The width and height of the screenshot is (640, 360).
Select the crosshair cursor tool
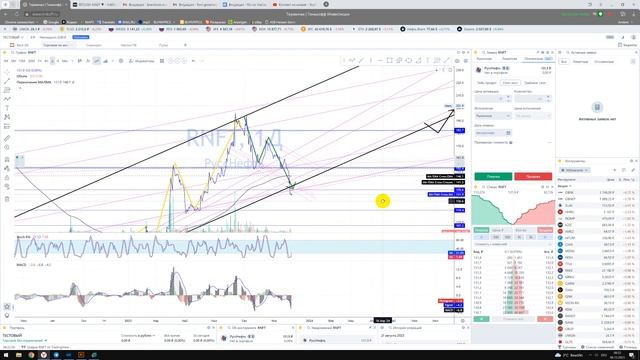tap(7, 72)
